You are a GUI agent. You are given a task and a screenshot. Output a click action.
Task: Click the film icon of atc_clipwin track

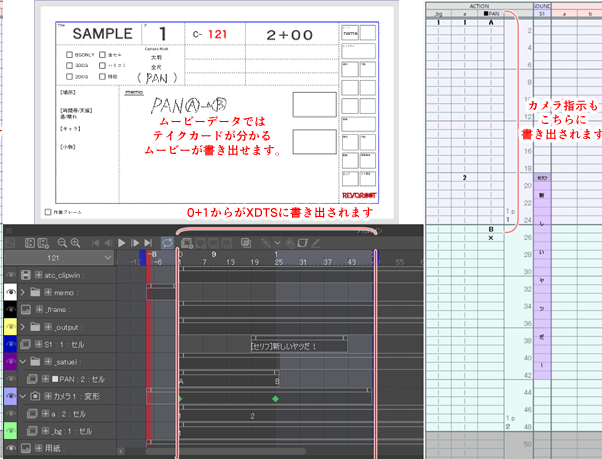26,275
